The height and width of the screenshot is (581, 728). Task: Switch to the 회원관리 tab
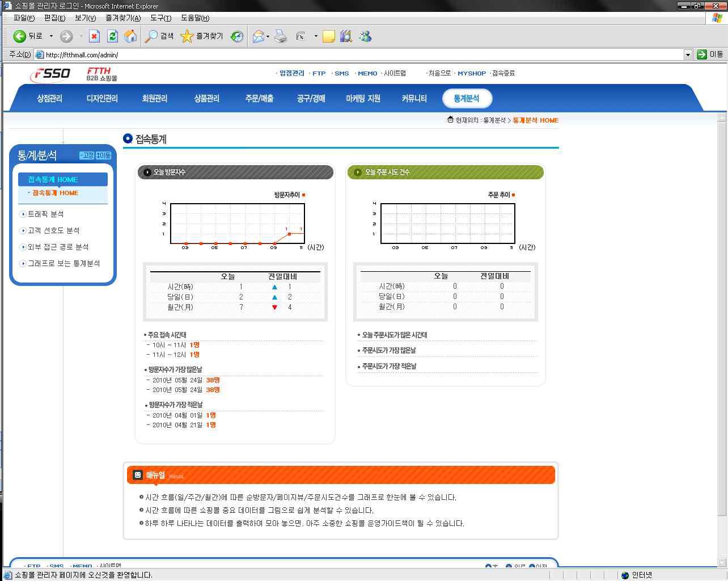coord(154,98)
